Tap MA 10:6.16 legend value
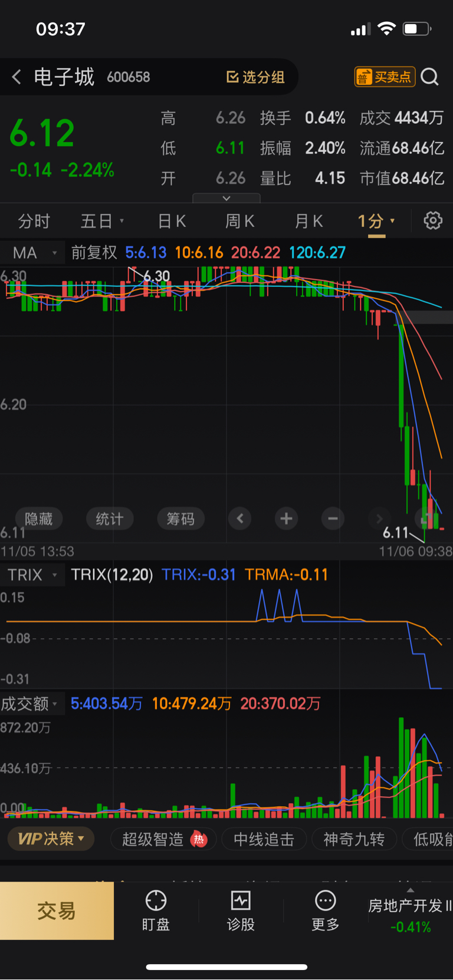Image resolution: width=453 pixels, height=980 pixels. click(199, 253)
